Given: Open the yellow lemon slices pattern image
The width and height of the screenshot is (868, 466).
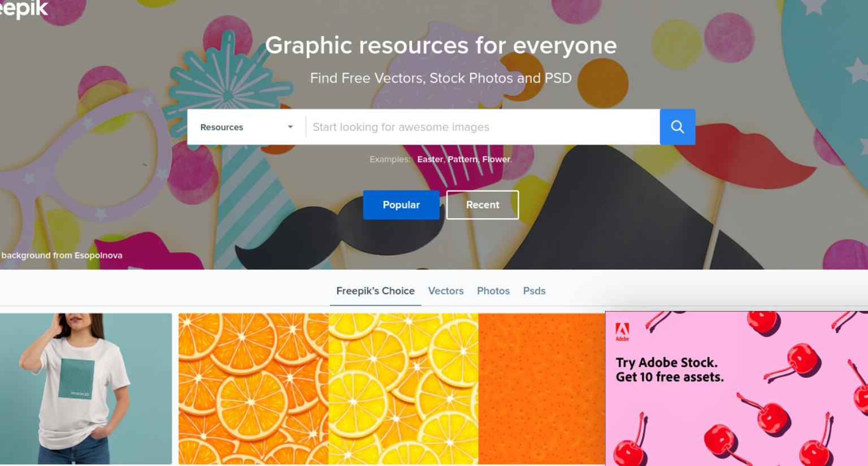Looking at the screenshot, I should pyautogui.click(x=403, y=389).
